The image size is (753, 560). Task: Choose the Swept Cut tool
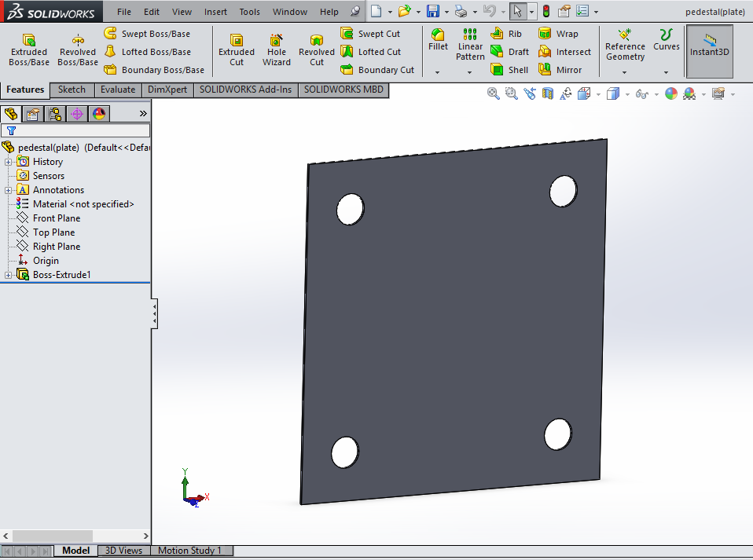(370, 34)
